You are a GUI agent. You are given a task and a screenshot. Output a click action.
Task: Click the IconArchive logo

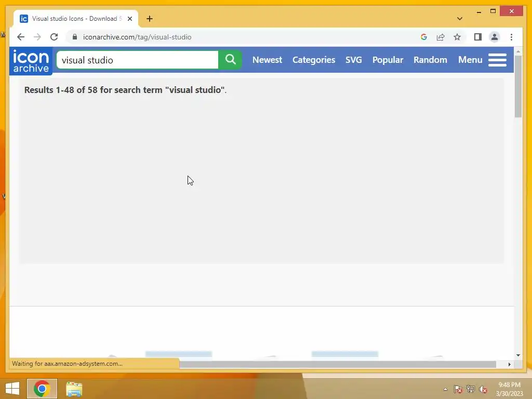coord(31,61)
